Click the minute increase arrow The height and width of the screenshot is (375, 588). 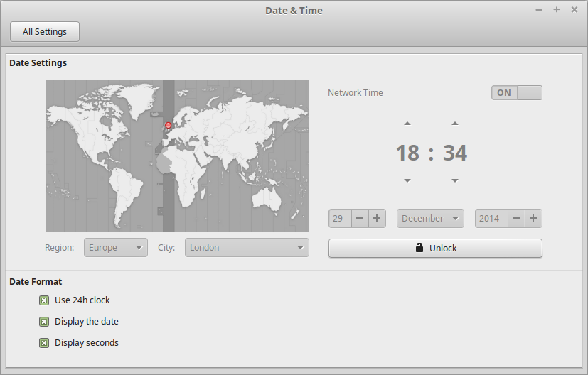455,124
